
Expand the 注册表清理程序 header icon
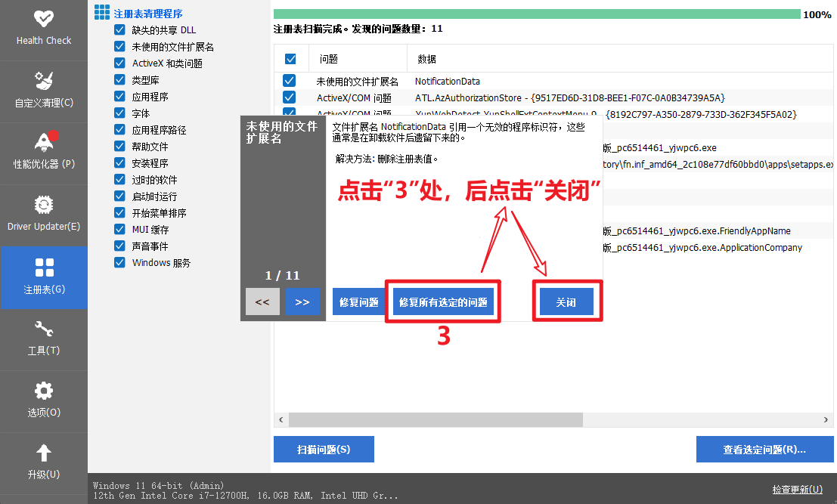[102, 12]
